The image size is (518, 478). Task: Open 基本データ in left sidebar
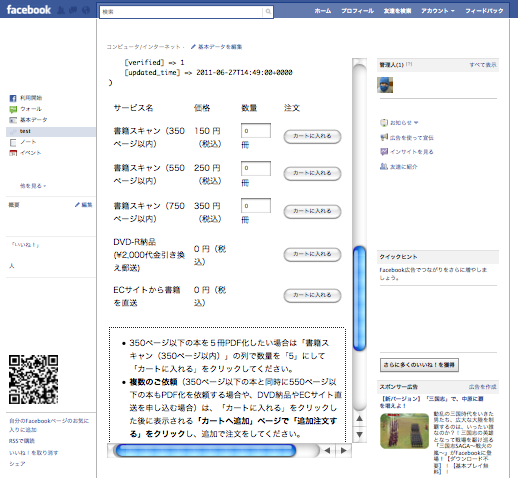coord(33,120)
